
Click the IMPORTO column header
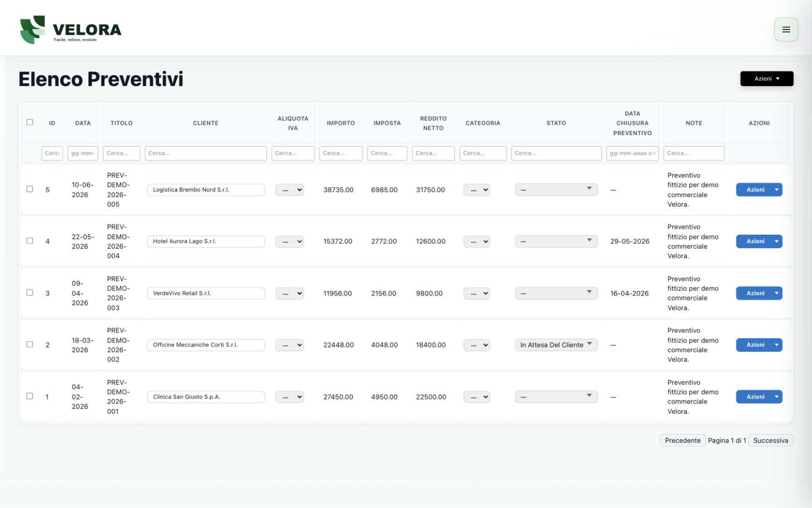(341, 123)
